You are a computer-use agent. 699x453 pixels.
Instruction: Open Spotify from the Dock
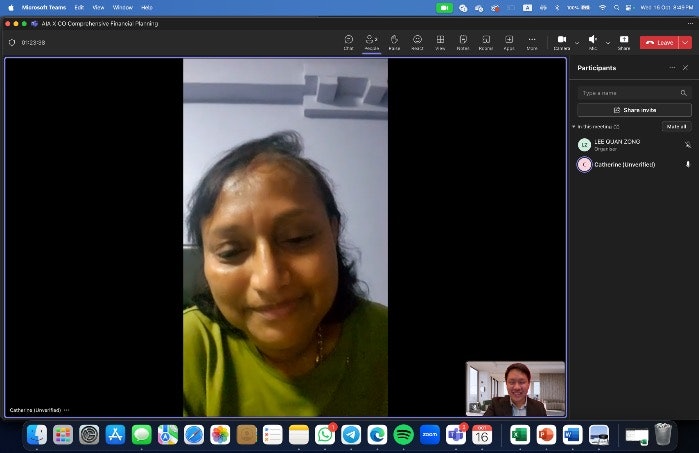(x=403, y=435)
